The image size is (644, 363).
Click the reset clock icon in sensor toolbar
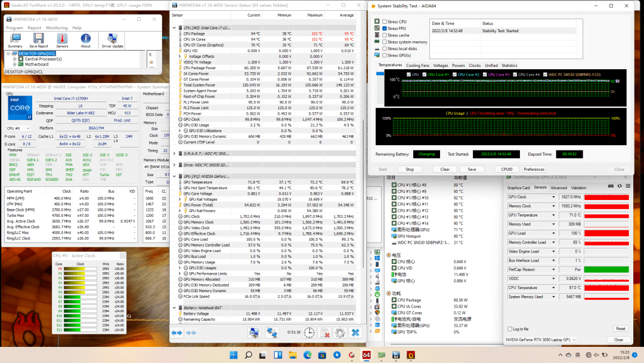coord(309,333)
